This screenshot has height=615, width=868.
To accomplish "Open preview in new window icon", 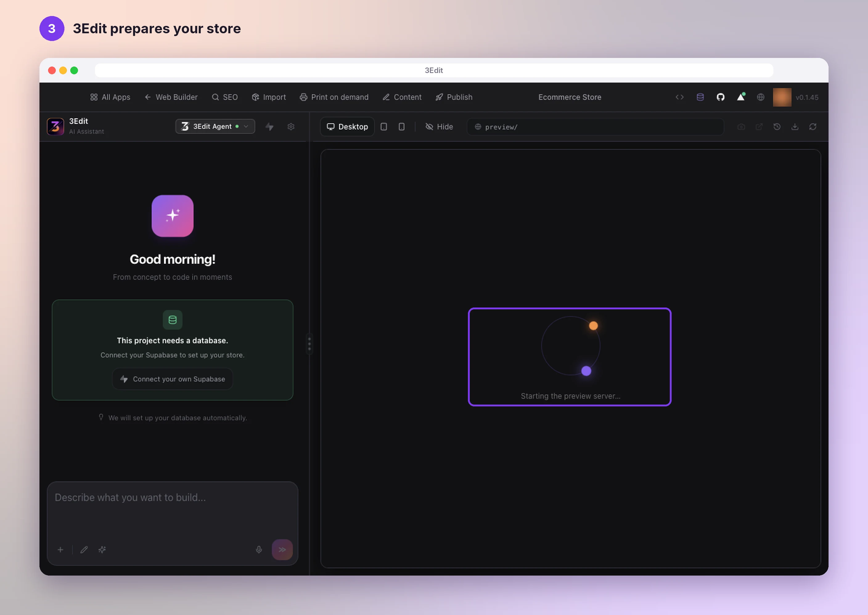I will point(759,127).
